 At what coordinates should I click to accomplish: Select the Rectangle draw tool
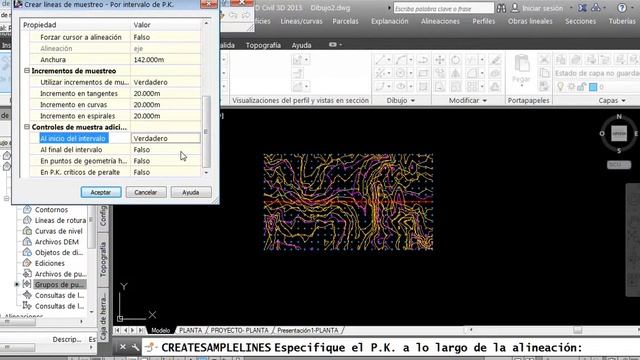423,73
